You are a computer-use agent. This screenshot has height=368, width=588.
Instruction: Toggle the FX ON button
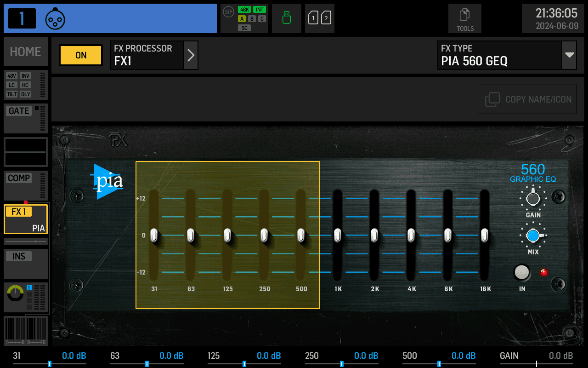pos(81,55)
